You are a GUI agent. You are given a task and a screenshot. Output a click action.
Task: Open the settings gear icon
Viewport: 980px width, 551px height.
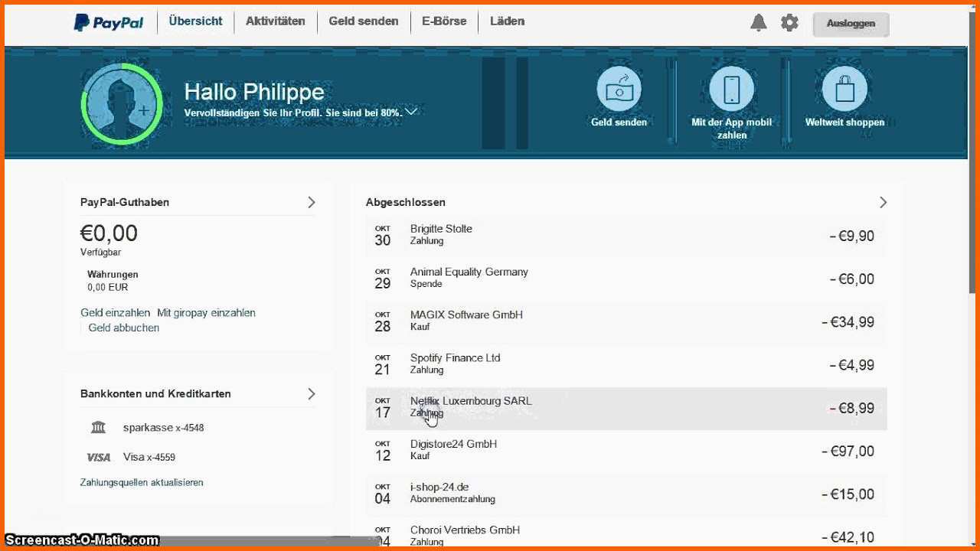pos(789,22)
